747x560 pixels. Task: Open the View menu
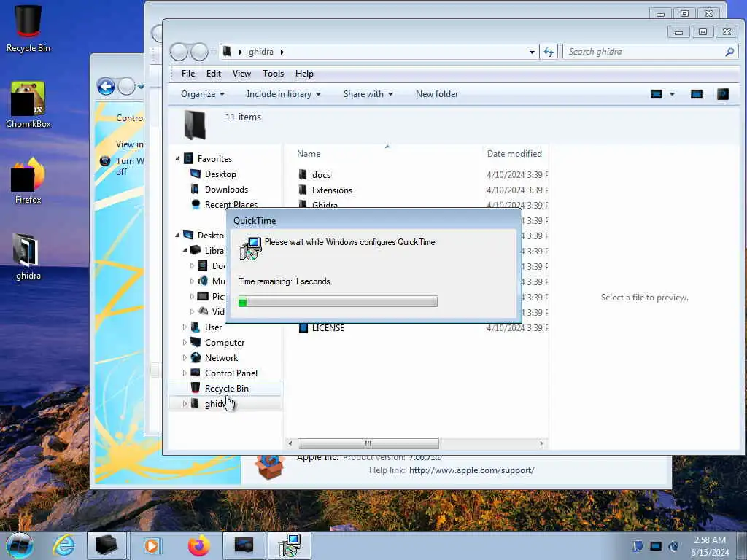241,74
